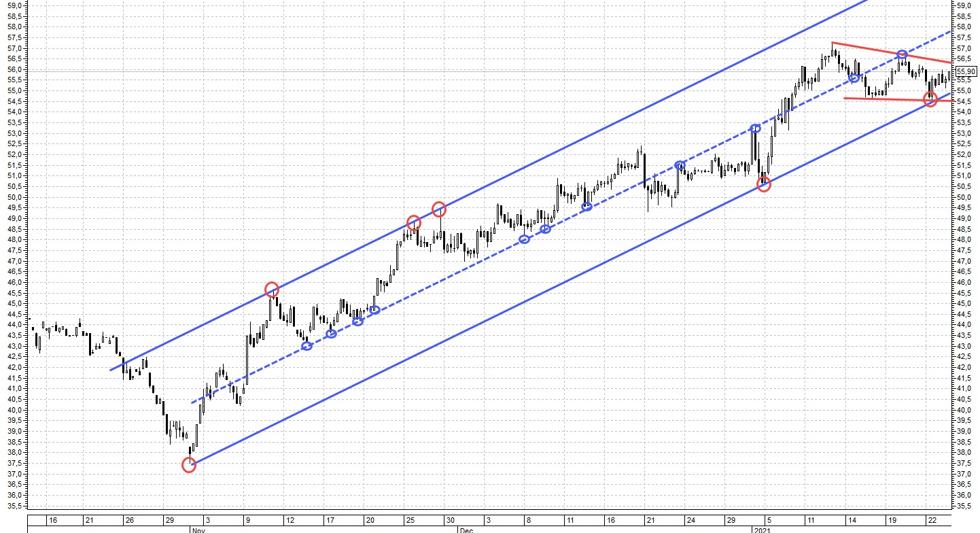The height and width of the screenshot is (533, 980).
Task: Click date label 17 on the time axis
Action: tap(330, 520)
